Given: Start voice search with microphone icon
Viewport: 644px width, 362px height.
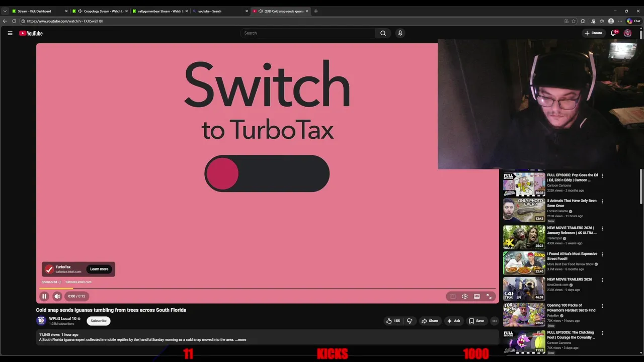Looking at the screenshot, I should [x=400, y=33].
